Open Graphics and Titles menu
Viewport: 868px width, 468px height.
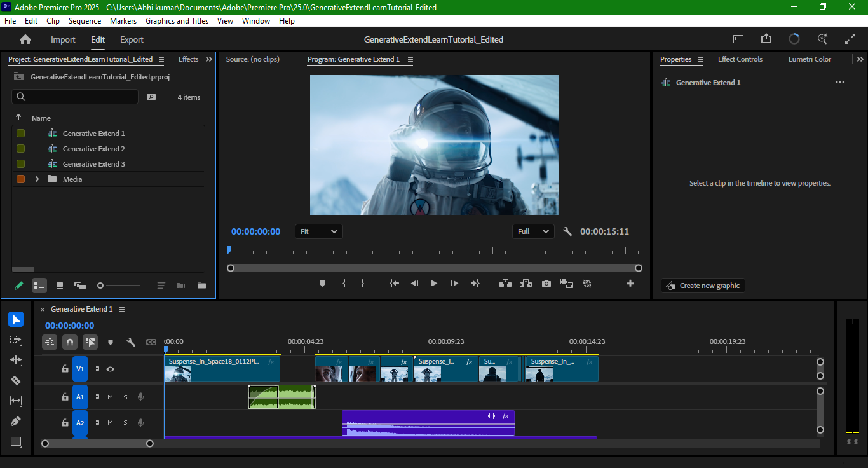click(177, 21)
